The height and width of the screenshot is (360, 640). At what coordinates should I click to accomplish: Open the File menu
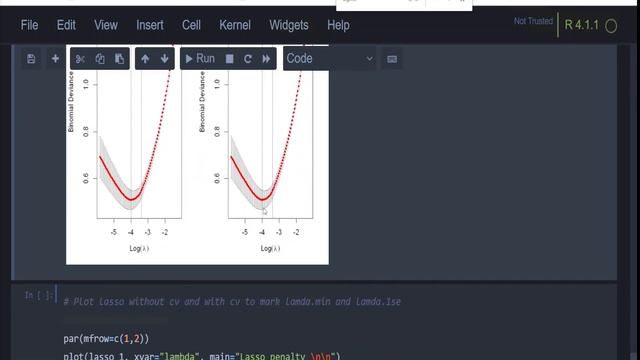(x=29, y=25)
